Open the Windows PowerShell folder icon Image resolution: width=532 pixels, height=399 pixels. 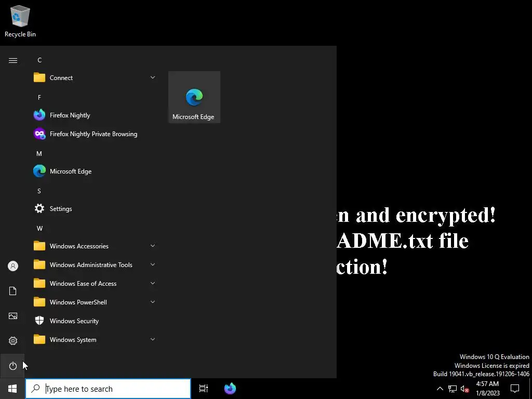tap(39, 302)
